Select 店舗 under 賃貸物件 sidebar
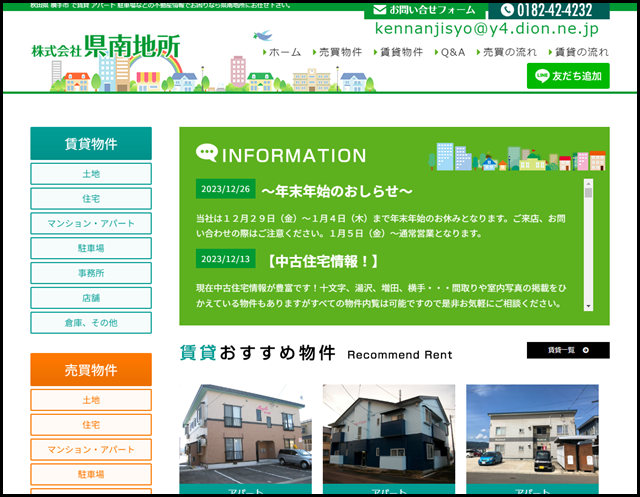The image size is (640, 497). coord(91,298)
